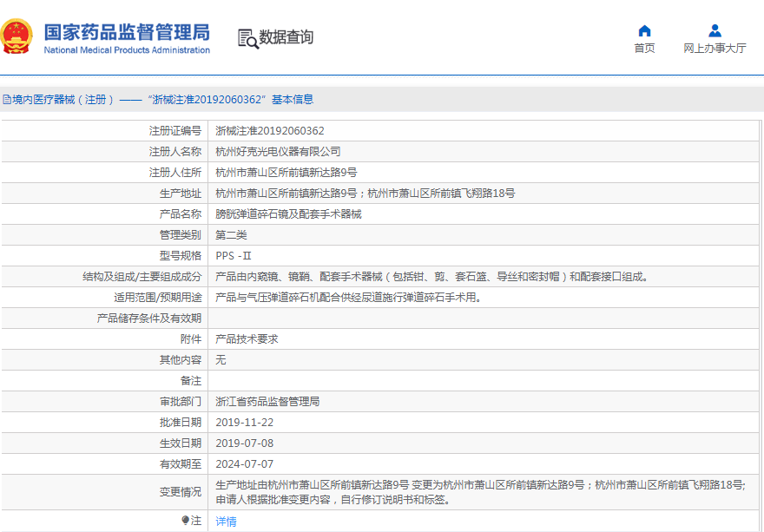Screen dimensions: 764x532
Task: Click the expiry date 2024-07-07
Action: [244, 464]
